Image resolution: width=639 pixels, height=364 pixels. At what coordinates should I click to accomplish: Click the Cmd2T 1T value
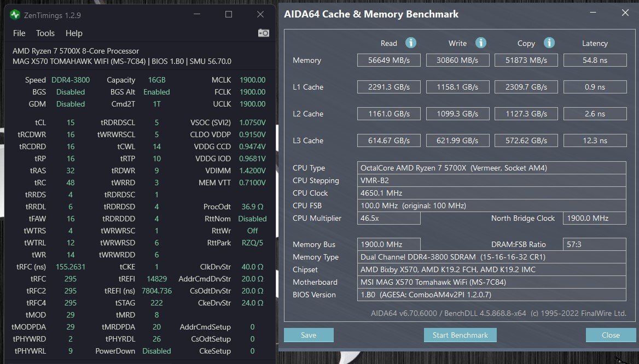pyautogui.click(x=156, y=104)
